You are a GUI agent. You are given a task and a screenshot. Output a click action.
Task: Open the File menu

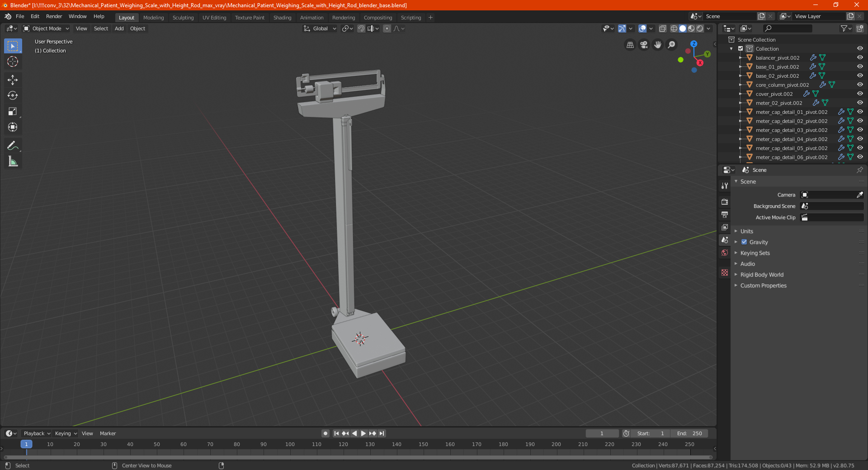pyautogui.click(x=20, y=16)
